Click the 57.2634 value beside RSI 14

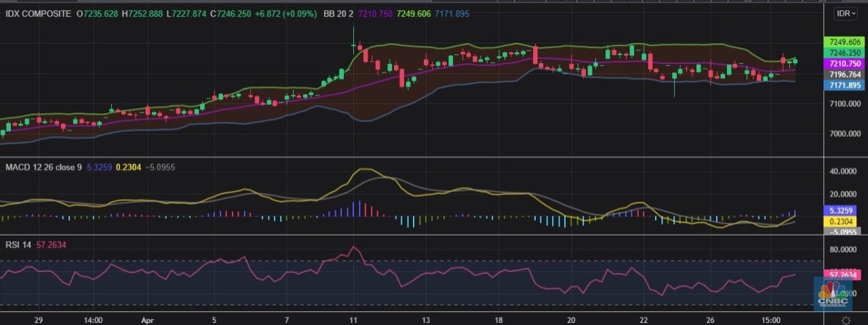(x=50, y=245)
